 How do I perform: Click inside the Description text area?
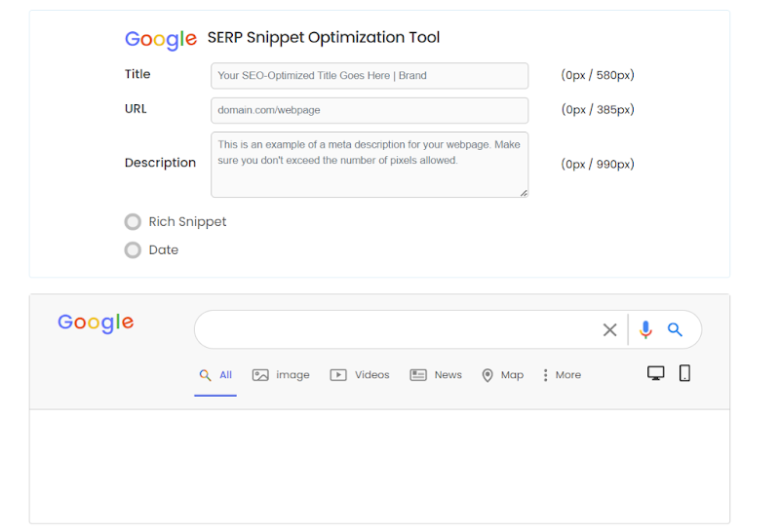click(370, 165)
